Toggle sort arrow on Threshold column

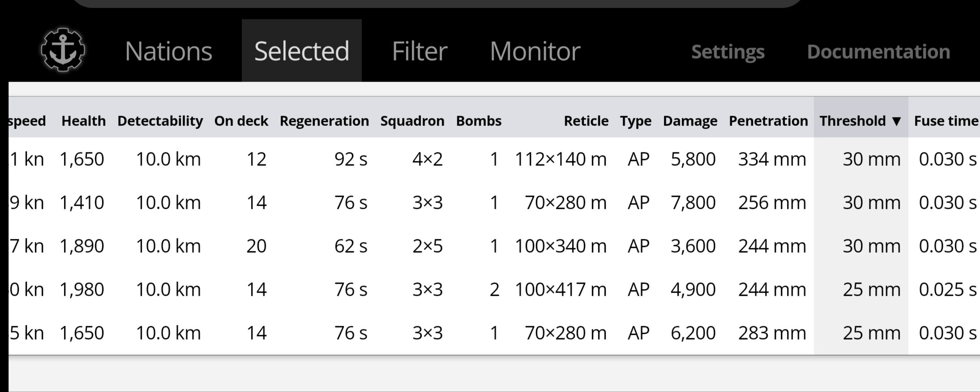tap(896, 121)
